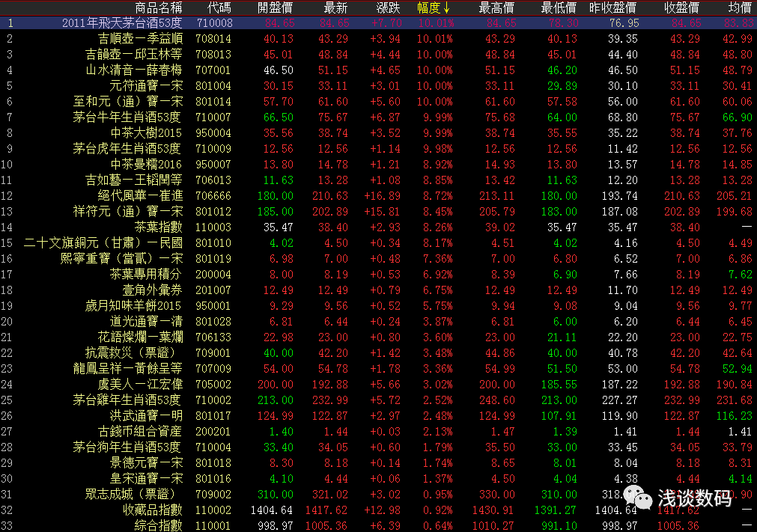Click highest price 1430.91
The height and width of the screenshot is (532, 757).
[493, 510]
